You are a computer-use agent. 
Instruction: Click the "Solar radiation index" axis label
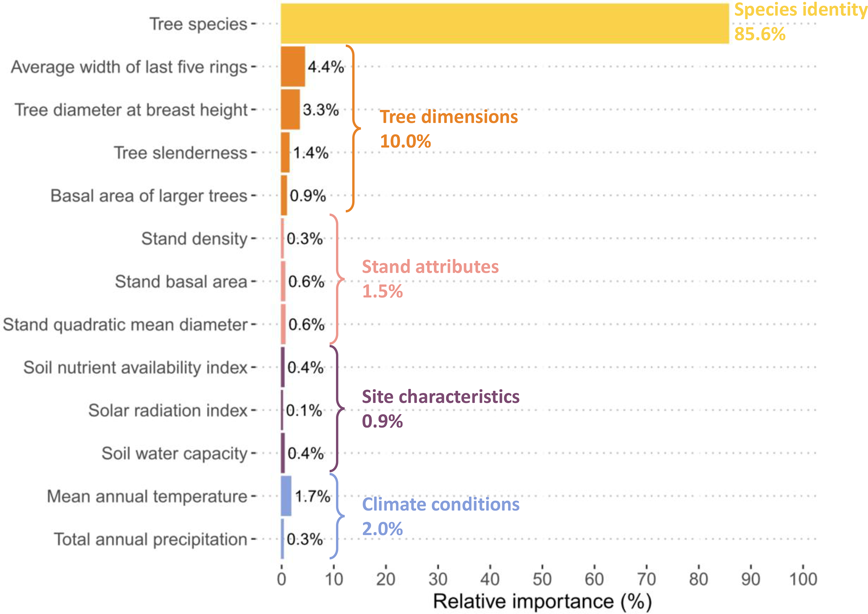point(168,410)
